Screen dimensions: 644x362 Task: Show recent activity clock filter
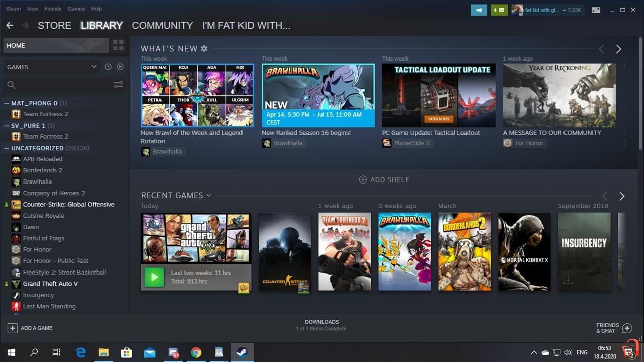(108, 67)
